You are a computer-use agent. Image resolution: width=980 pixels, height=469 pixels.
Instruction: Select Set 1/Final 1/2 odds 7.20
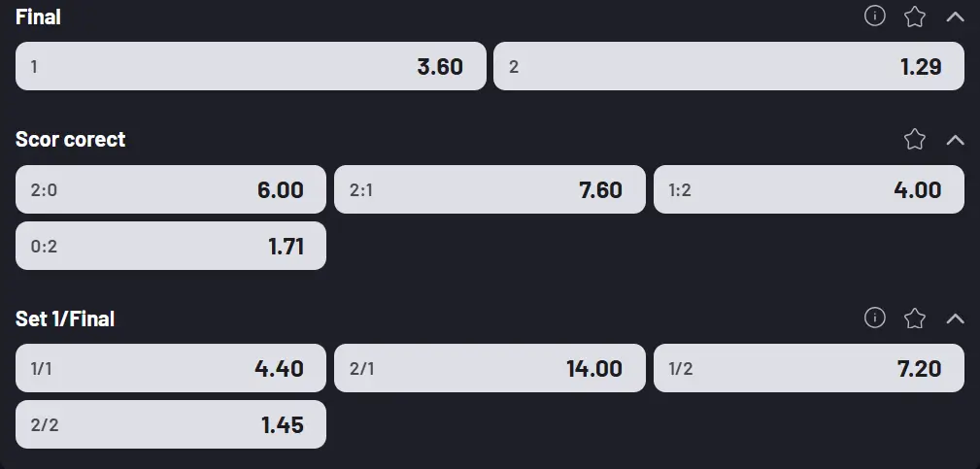point(808,368)
